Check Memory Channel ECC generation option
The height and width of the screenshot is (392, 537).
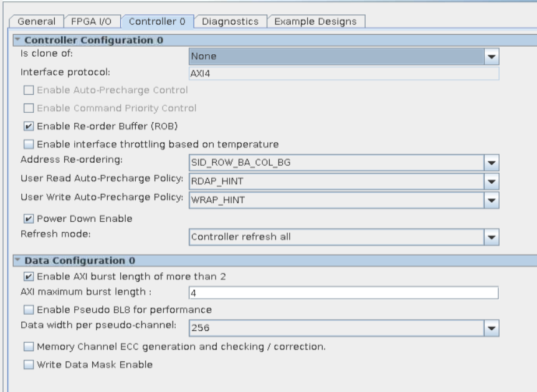[x=28, y=347]
